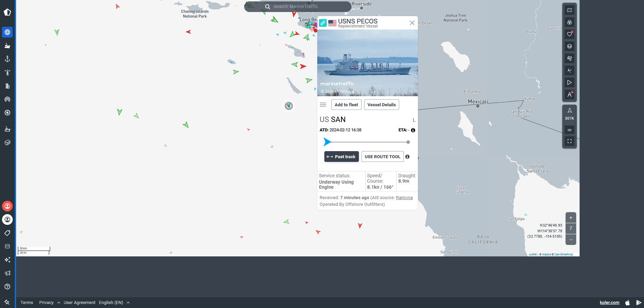Image resolution: width=644 pixels, height=308 pixels.
Task: Click Add to fleet button
Action: click(x=346, y=105)
